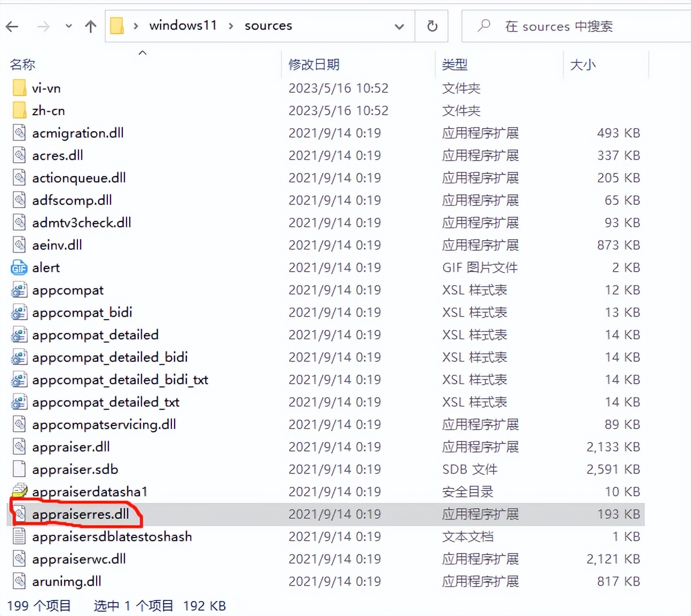The height and width of the screenshot is (616, 691).
Task: Select the appraiser.sdb SDB file
Action: click(75, 469)
